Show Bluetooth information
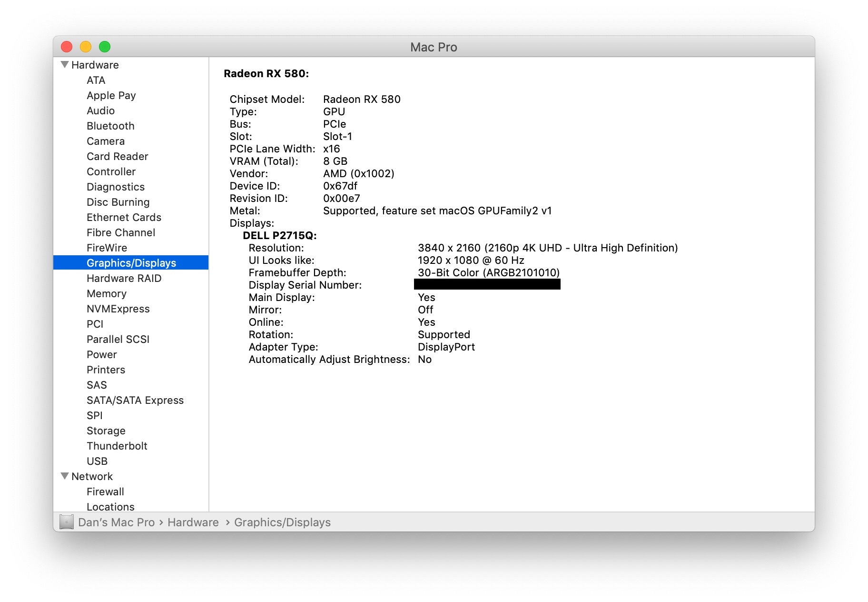Screen dimensions: 868x602 point(110,126)
